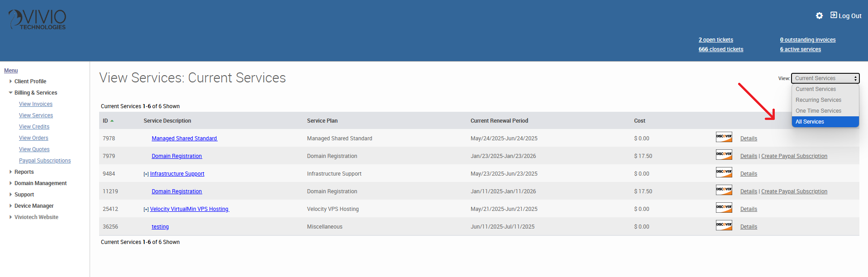Collapse the Billing & Services menu
Viewport: 868px width, 277px height.
point(11,93)
